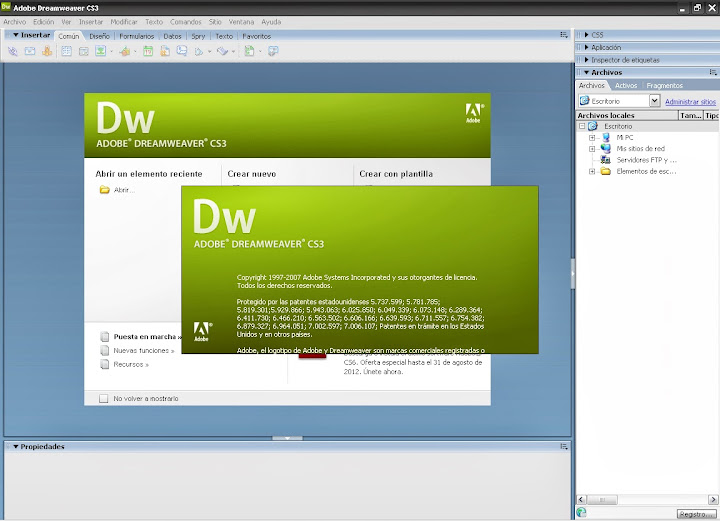Click the Tag Chooser icon
This screenshot has width=720, height=521.
[273, 51]
